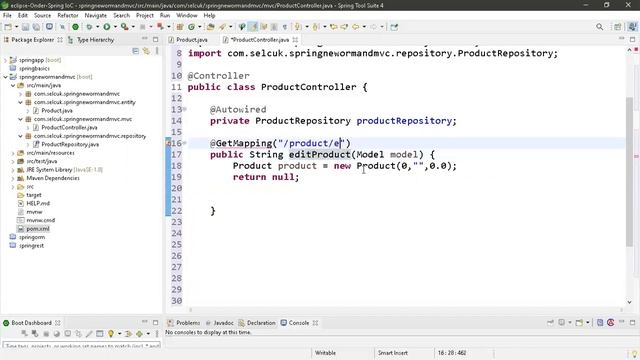This screenshot has height=360, width=640.
Task: Click the Next Annotation toolbar icon
Action: (298, 27)
